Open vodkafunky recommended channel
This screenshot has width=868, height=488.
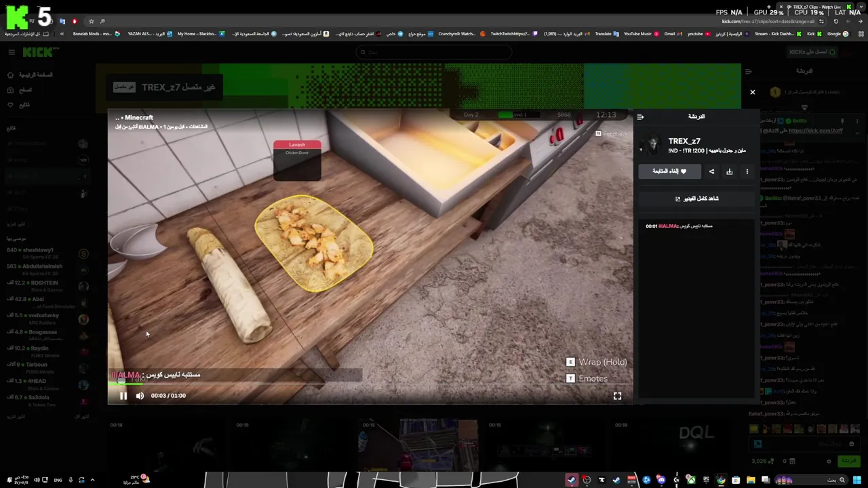tap(47, 319)
